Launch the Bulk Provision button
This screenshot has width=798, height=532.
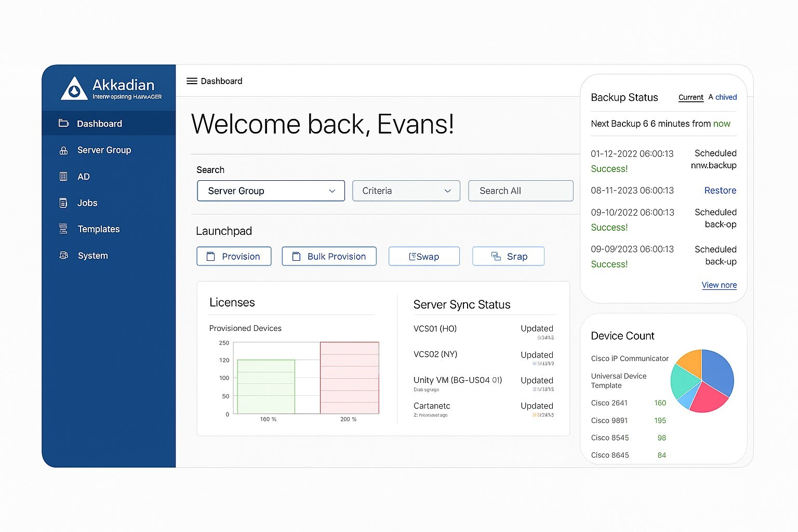click(329, 256)
